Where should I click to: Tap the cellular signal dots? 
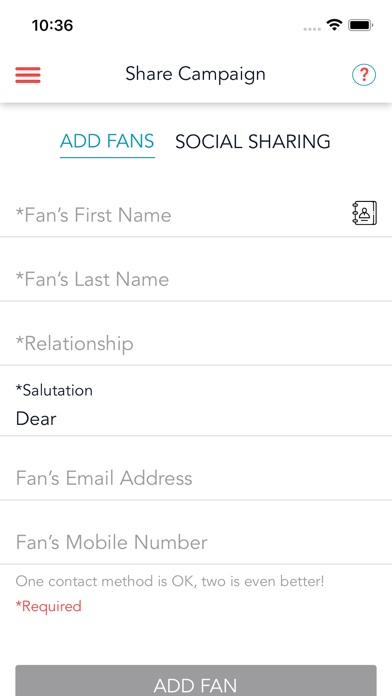[312, 29]
